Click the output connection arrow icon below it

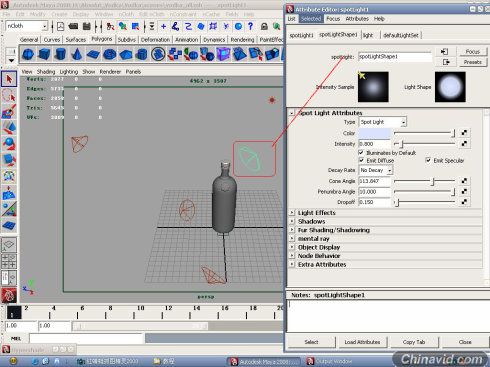tap(446, 62)
